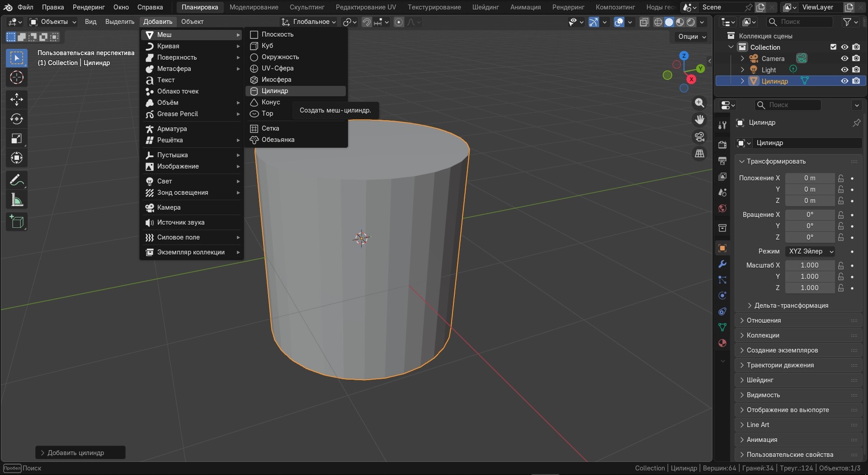Hide the Camera object in viewport
The height and width of the screenshot is (475, 868).
point(844,58)
